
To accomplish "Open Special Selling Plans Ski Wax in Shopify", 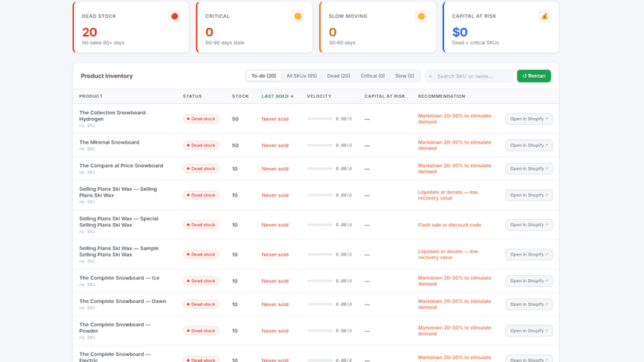I will pos(529,225).
